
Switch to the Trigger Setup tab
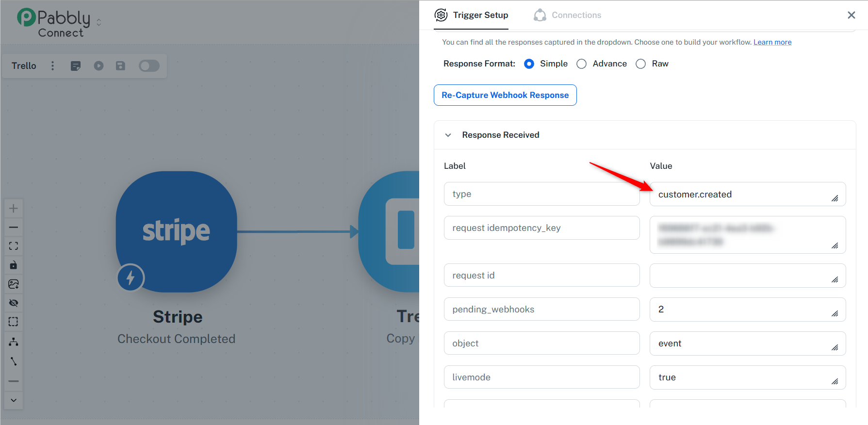[x=471, y=15]
